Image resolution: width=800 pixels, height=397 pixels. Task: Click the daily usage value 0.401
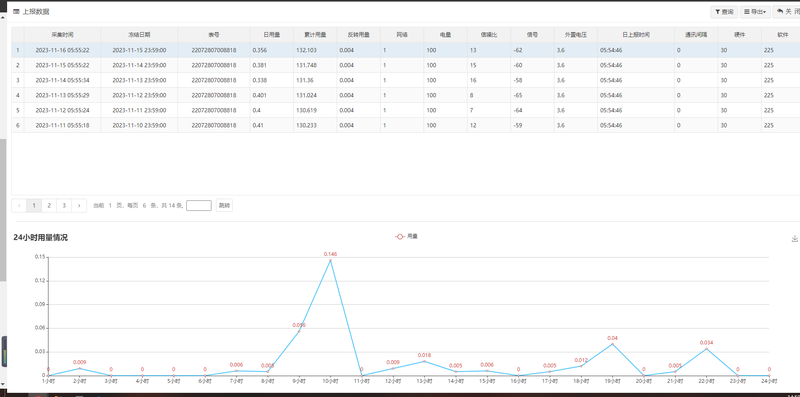pos(271,95)
